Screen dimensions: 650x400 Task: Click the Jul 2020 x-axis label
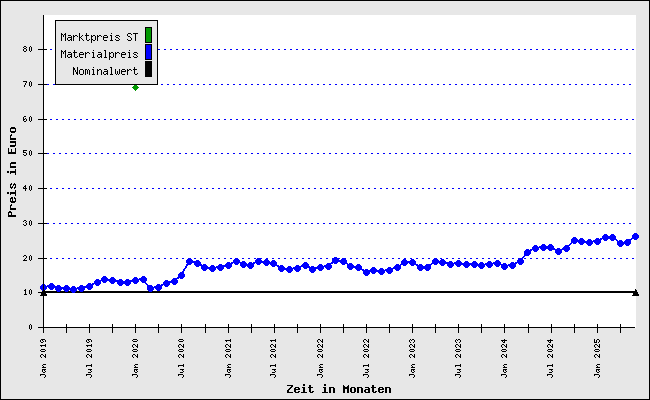tap(181, 358)
